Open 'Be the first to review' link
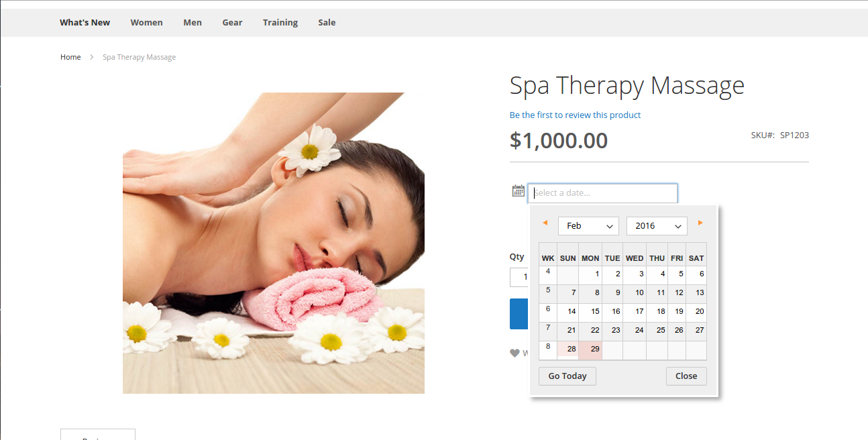Image resolution: width=868 pixels, height=440 pixels. coord(575,115)
